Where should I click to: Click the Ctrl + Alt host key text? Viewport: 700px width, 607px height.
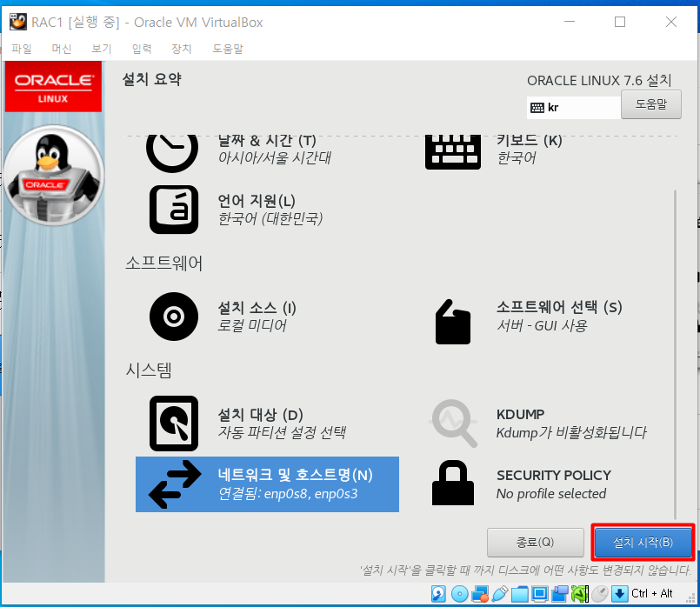pos(652,594)
